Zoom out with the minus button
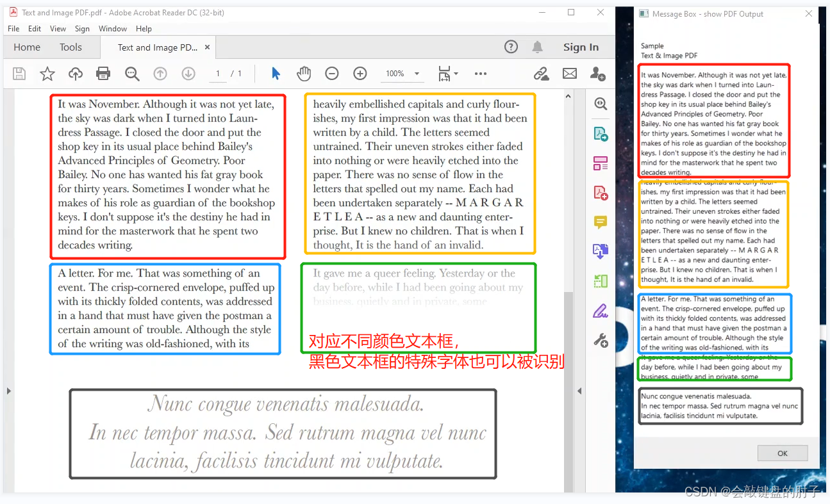Image resolution: width=830 pixels, height=504 pixels. click(331, 74)
